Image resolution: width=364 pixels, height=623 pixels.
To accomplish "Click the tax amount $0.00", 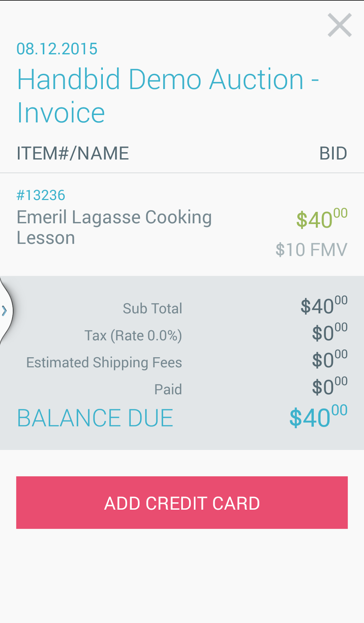I will coord(329,333).
